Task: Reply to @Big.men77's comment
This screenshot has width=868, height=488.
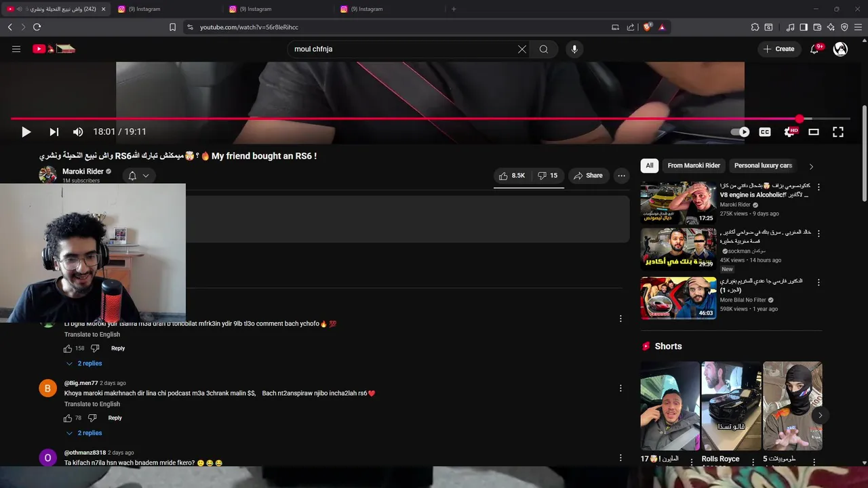Action: pos(115,418)
